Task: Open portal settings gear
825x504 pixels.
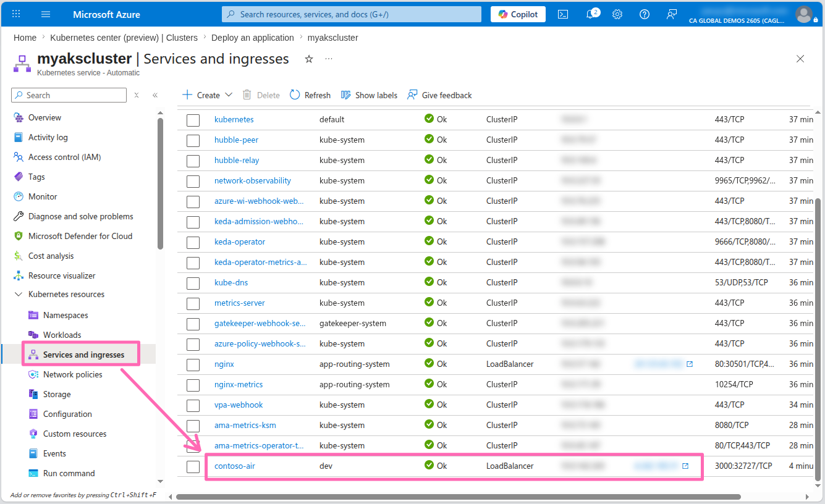Action: pos(617,14)
